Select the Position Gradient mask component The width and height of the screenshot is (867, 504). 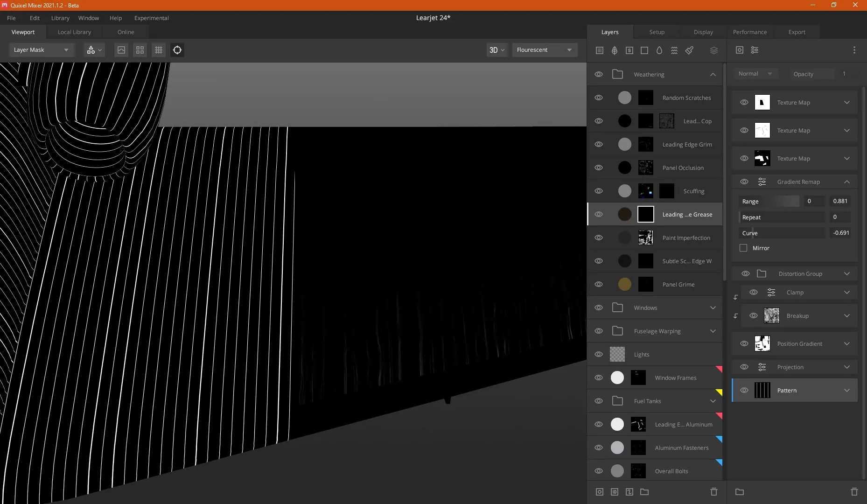pos(795,344)
